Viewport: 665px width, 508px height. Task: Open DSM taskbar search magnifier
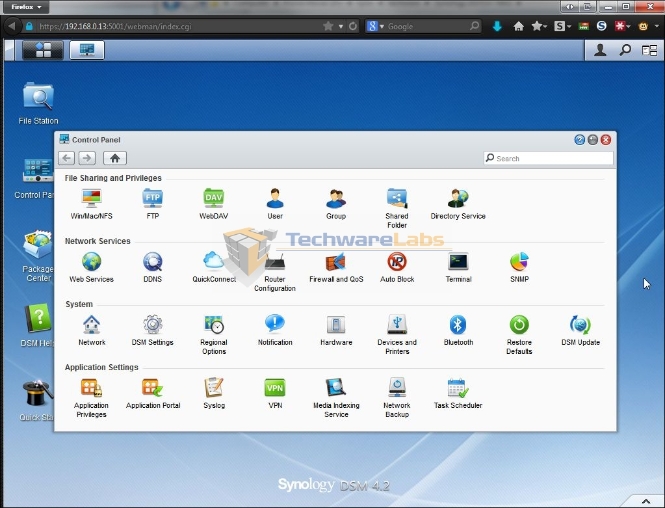pyautogui.click(x=625, y=50)
